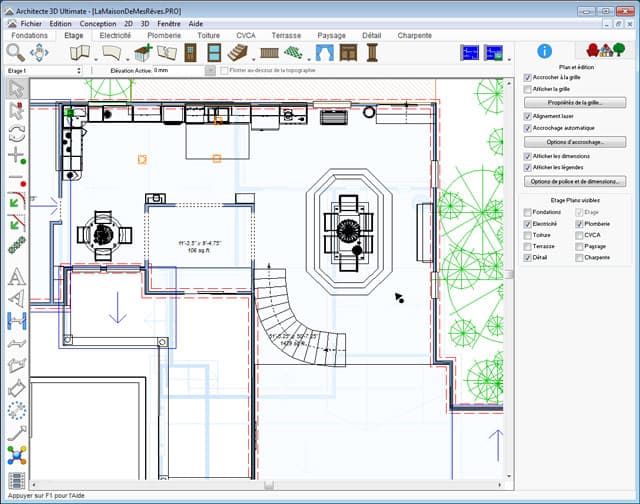The height and width of the screenshot is (504, 640).
Task: Switch to the Charpente tab
Action: pos(415,36)
